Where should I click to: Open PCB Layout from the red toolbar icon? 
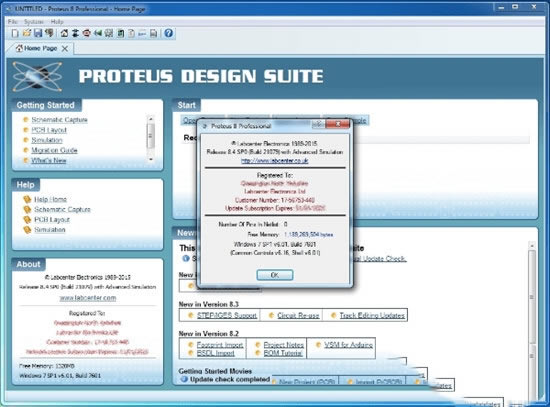coord(86,33)
